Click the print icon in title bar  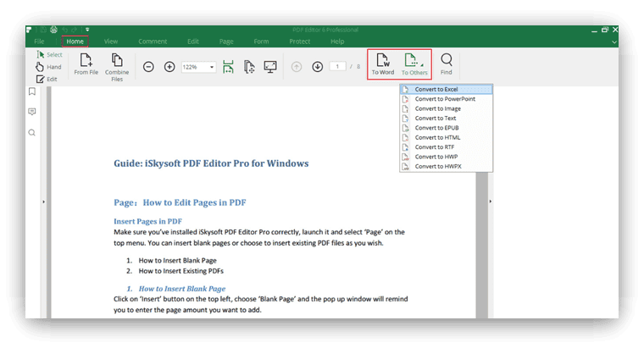point(53,30)
